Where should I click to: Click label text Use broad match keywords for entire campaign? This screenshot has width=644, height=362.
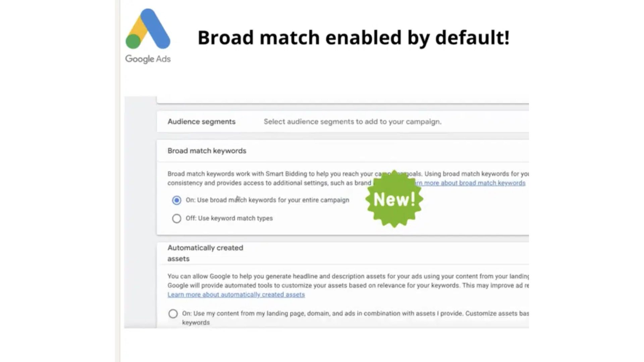click(267, 200)
